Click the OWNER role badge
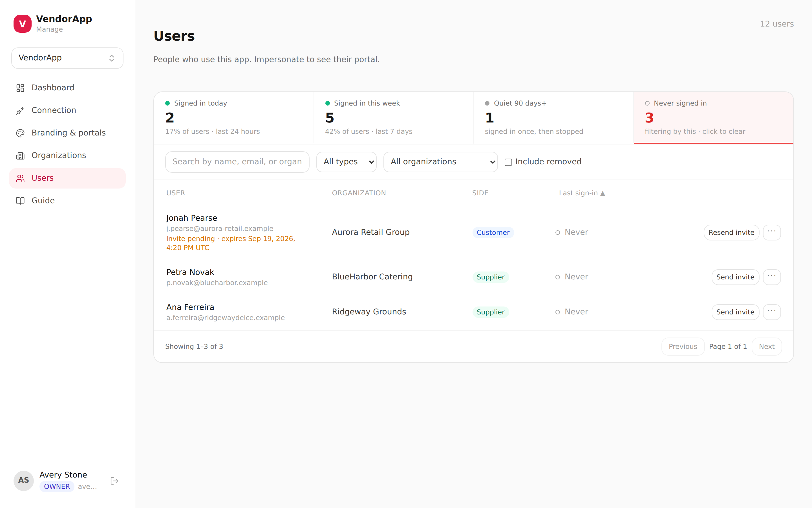Viewport: 812px width, 508px height. 57,487
